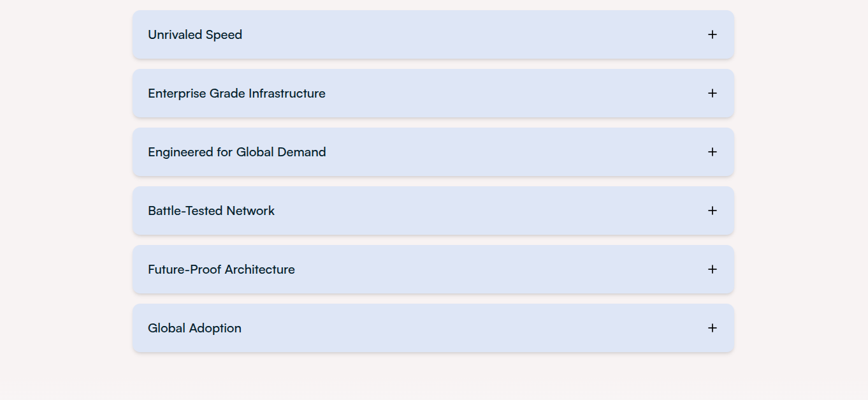Show the Future-Proof Architecture accordion details

(433, 269)
